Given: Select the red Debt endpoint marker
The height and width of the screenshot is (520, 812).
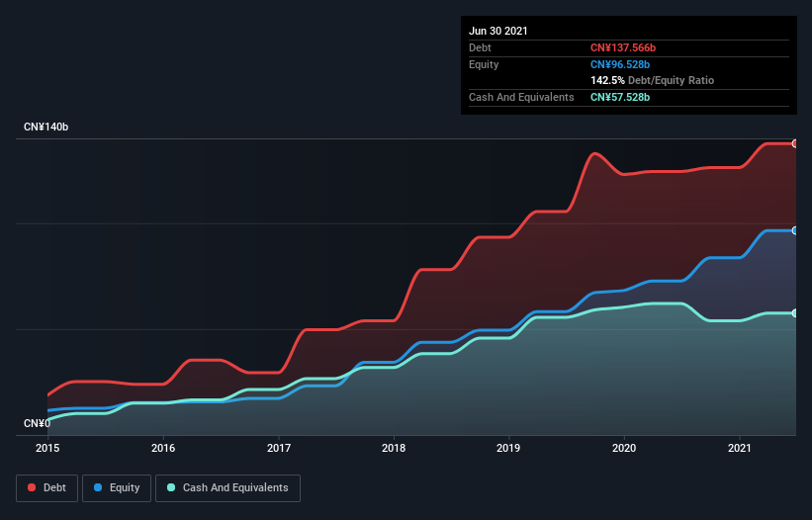Looking at the screenshot, I should (x=795, y=144).
